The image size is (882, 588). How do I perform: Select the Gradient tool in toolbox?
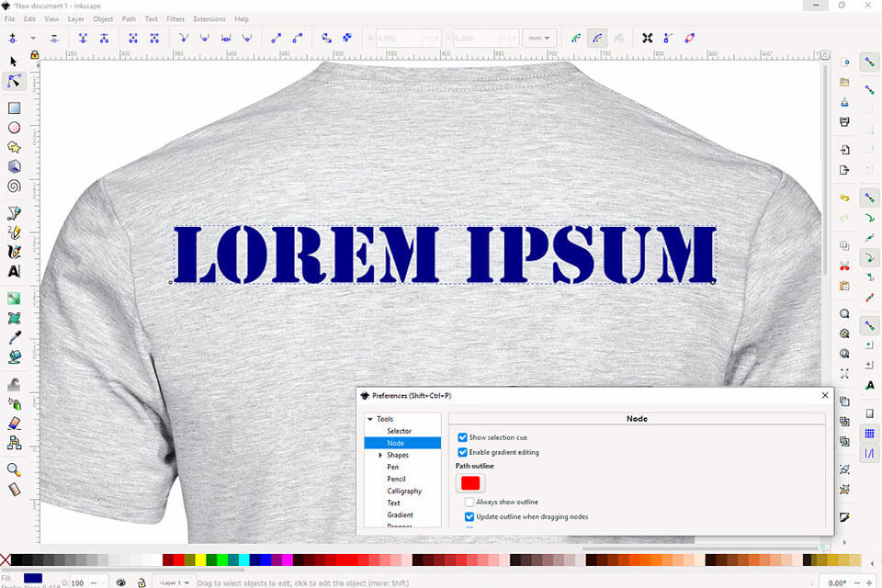14,299
